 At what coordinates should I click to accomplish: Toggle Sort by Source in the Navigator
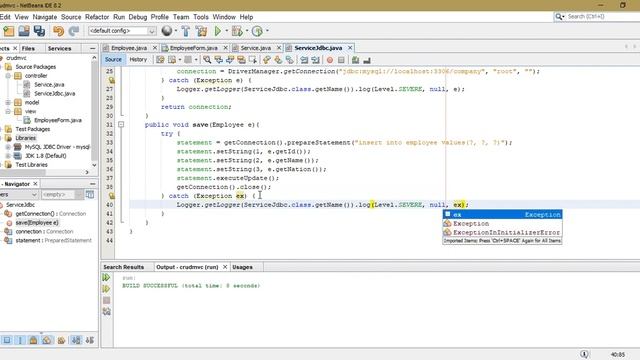pyautogui.click(x=90, y=340)
